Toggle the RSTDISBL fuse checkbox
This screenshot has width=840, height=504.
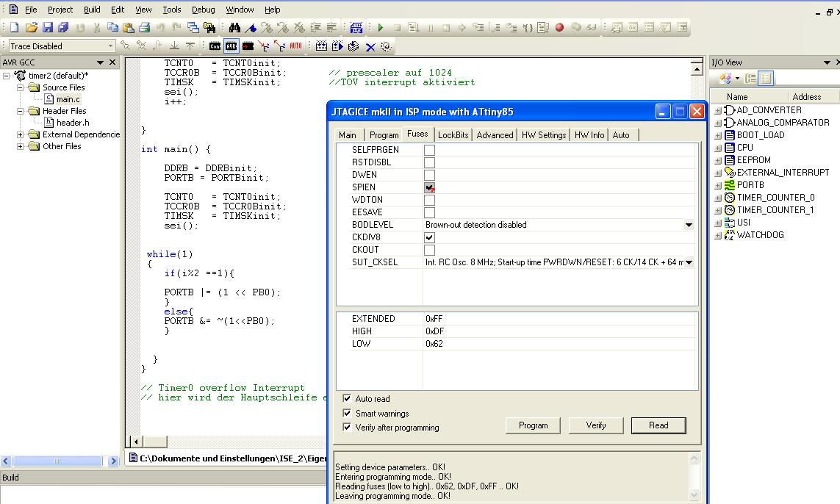[x=429, y=162]
